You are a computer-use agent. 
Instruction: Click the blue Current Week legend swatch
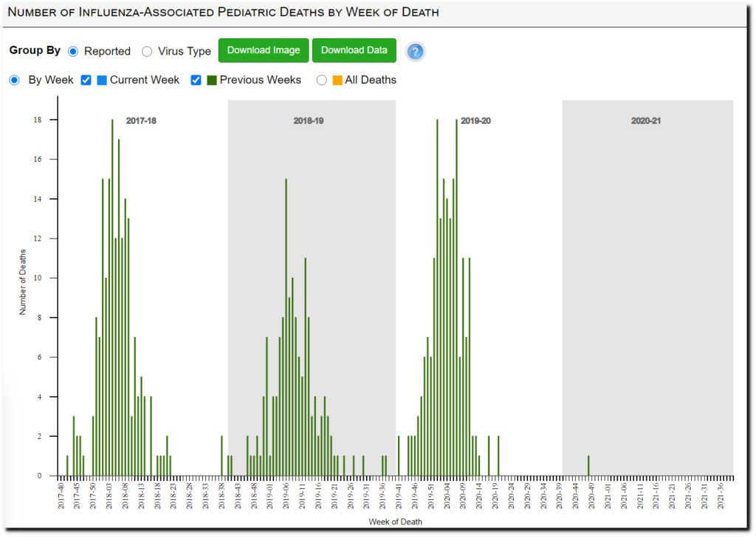point(102,80)
